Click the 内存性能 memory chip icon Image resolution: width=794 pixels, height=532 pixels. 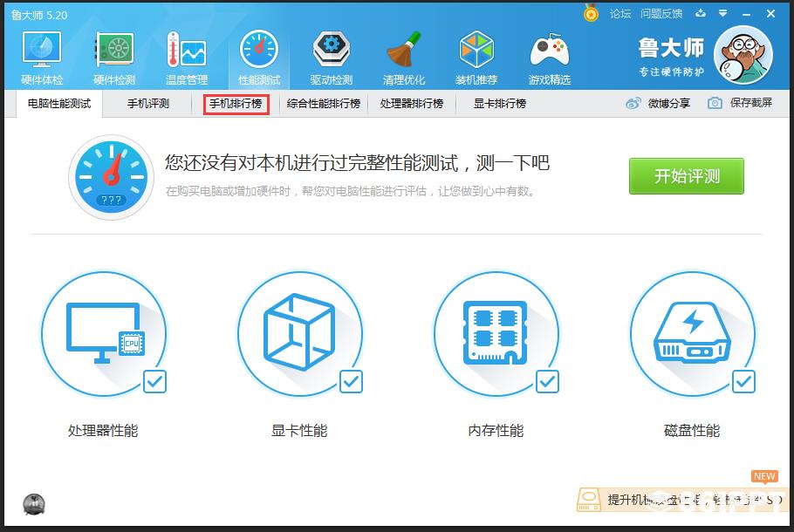[496, 333]
